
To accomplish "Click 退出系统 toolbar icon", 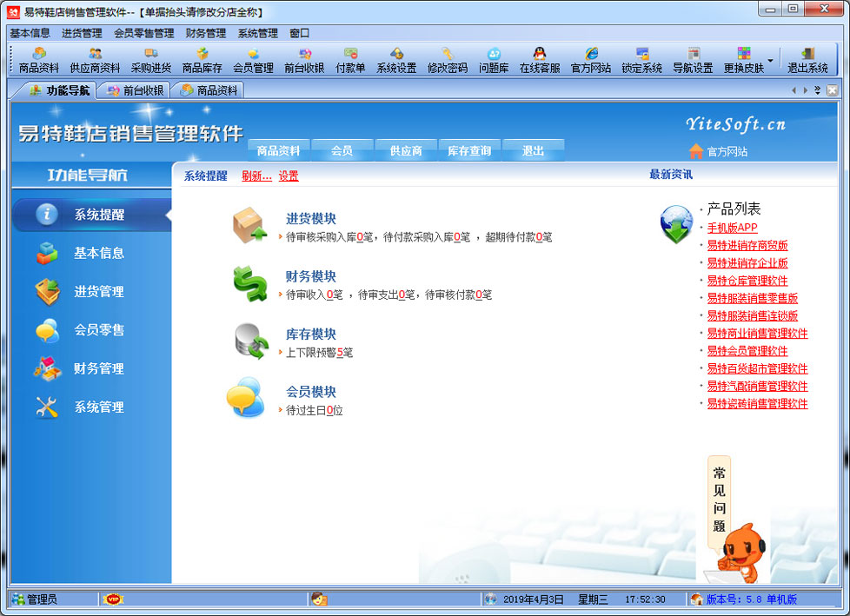I will (x=807, y=60).
